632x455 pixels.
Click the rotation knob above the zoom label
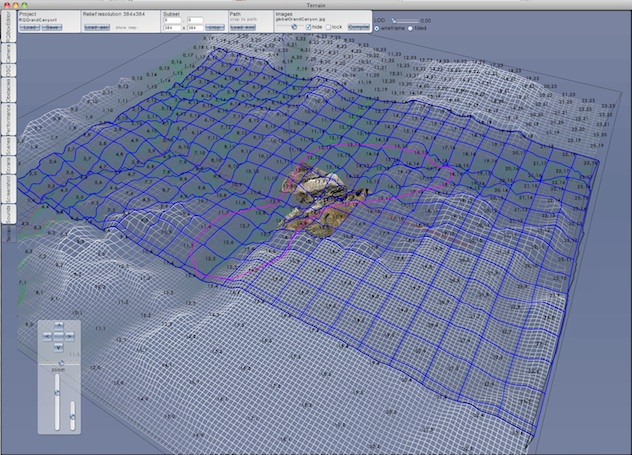pos(61,363)
